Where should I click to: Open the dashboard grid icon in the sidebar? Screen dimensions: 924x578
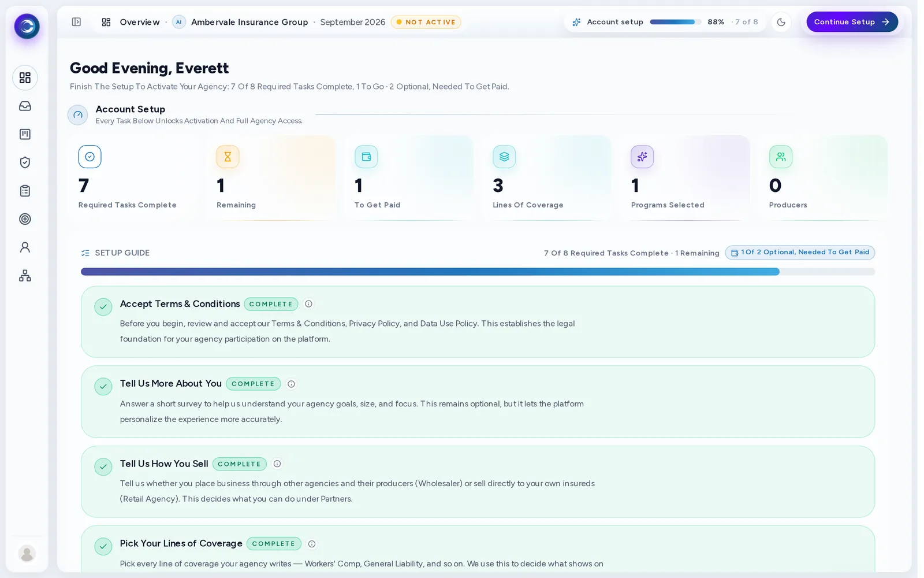click(x=25, y=77)
